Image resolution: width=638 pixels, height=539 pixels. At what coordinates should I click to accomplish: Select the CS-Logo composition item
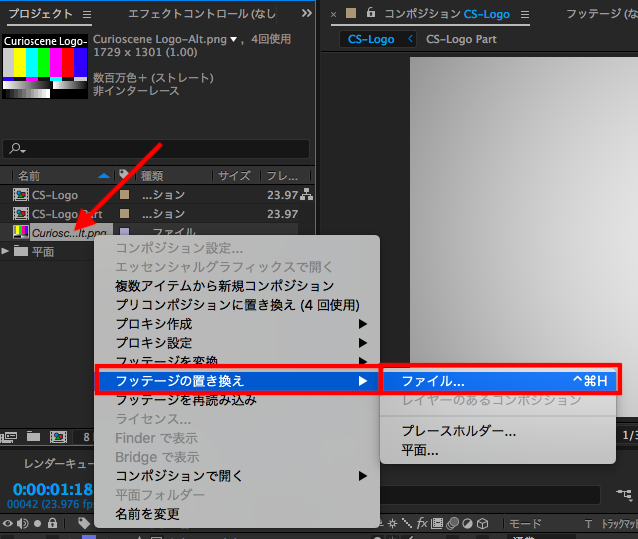click(x=55, y=195)
